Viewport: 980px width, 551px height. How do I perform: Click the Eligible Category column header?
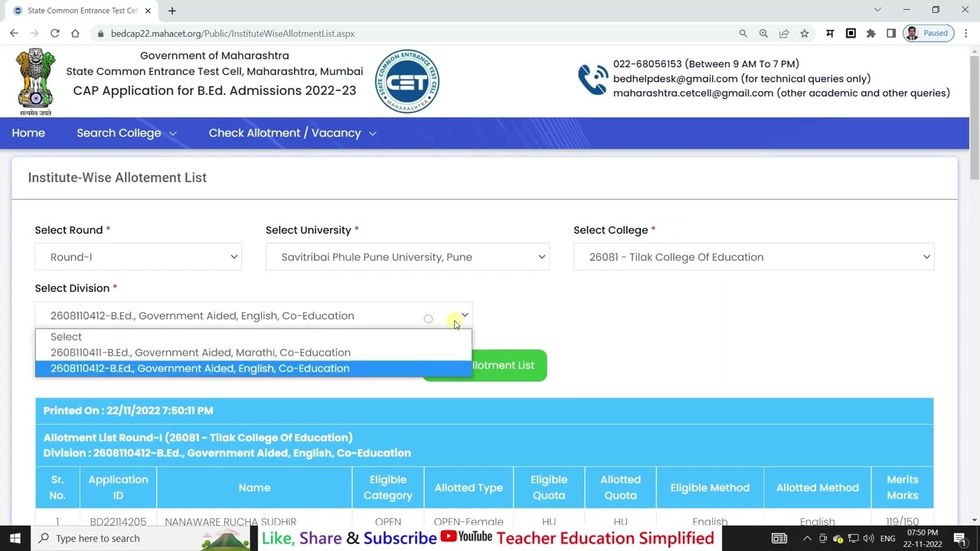point(388,487)
